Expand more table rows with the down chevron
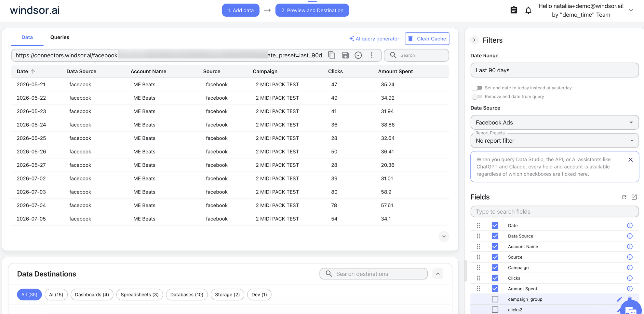Screen dimensions: 644x314 coord(444,236)
